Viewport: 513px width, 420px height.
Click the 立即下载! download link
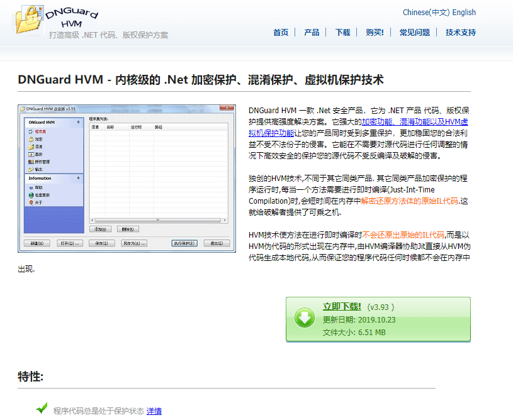(x=342, y=307)
